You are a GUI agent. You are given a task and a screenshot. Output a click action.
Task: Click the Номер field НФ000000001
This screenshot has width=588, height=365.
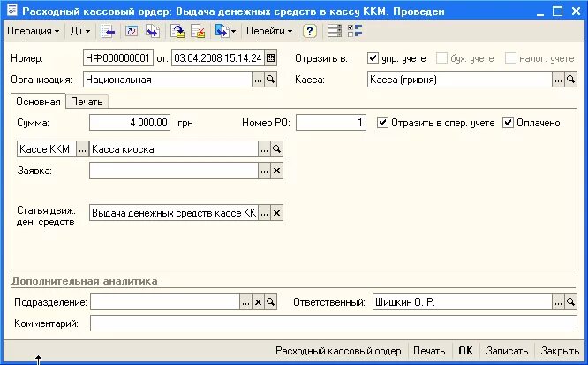117,58
